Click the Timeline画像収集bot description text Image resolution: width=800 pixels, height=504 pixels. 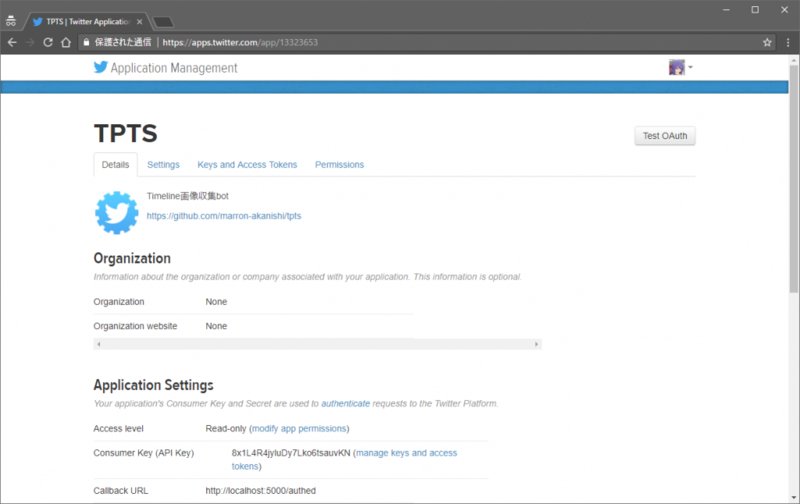pyautogui.click(x=188, y=196)
